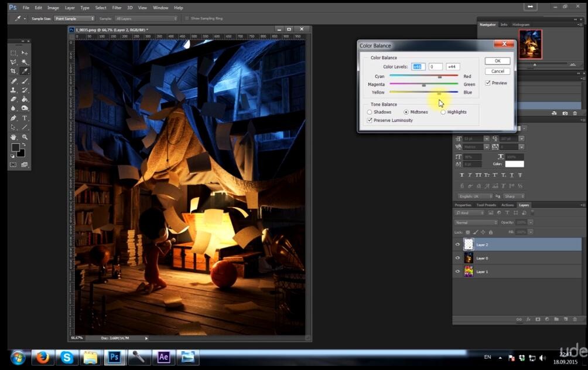Hide Layer 0 using eye icon
The image size is (588, 370).
click(457, 258)
